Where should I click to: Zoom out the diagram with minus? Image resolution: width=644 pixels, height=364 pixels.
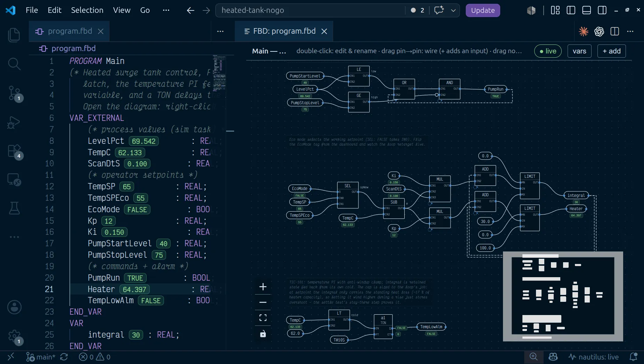tap(263, 302)
